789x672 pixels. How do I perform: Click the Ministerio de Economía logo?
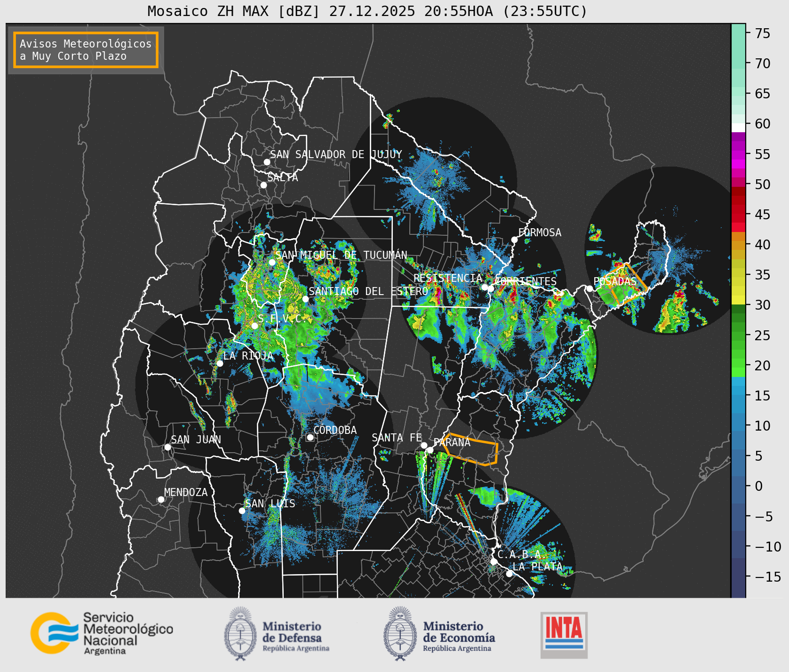pyautogui.click(x=439, y=633)
